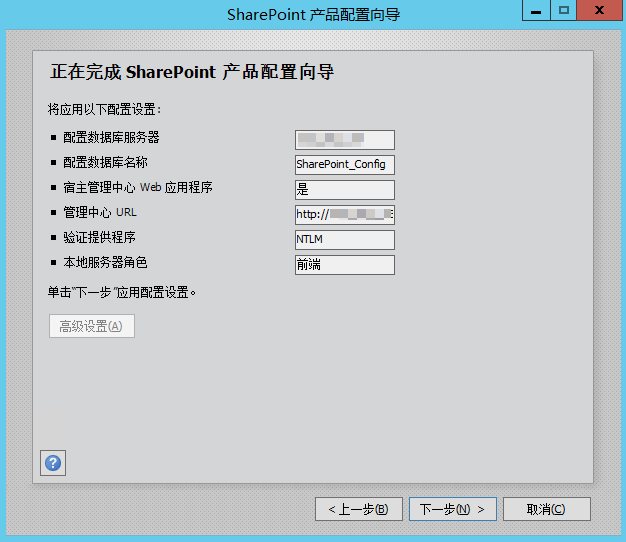
Task: Go back with the 上一步(B) button
Action: click(359, 509)
